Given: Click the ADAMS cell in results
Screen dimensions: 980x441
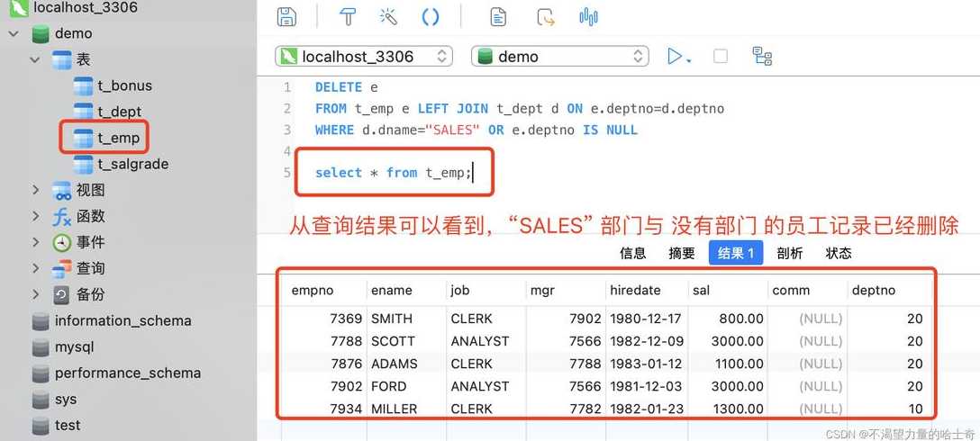Looking at the screenshot, I should click(406, 364).
